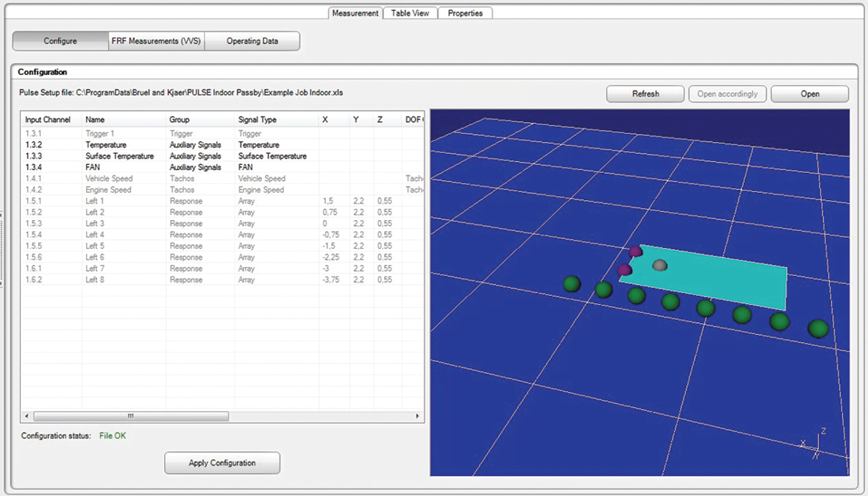The image size is (868, 496).
Task: Select the magenta sensor marker on the vehicle
Action: click(635, 252)
